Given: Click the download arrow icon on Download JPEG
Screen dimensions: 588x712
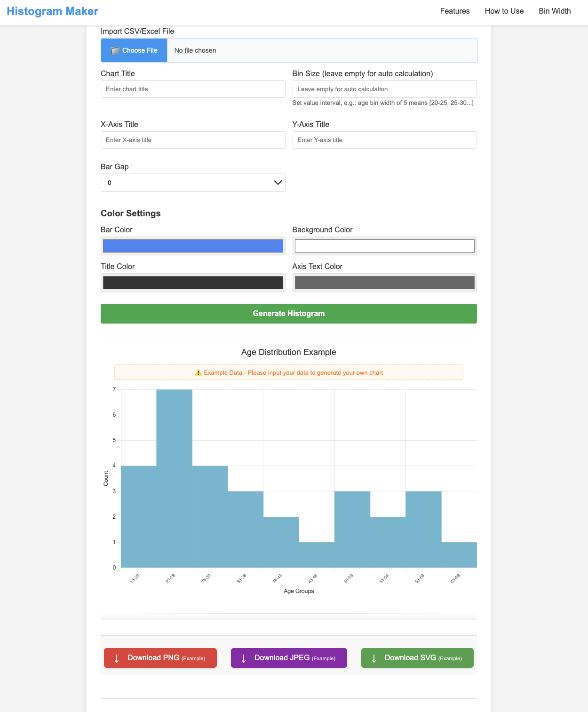Looking at the screenshot, I should [244, 657].
